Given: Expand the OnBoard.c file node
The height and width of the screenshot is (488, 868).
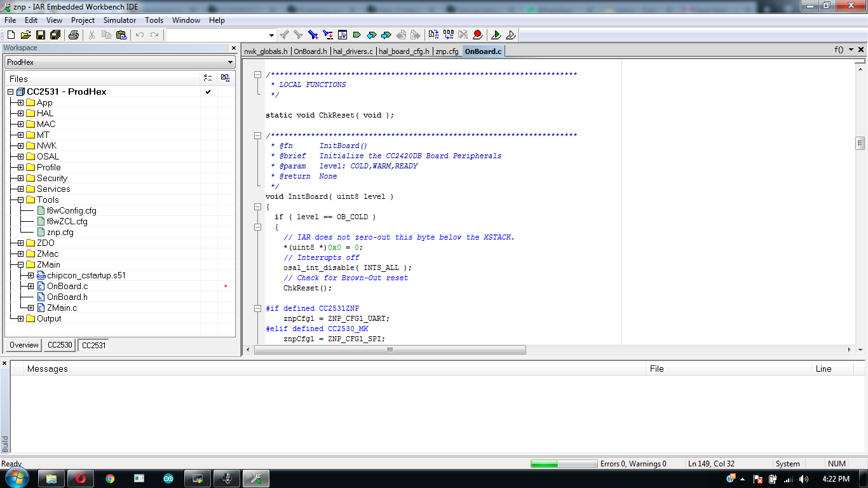Looking at the screenshot, I should point(31,286).
